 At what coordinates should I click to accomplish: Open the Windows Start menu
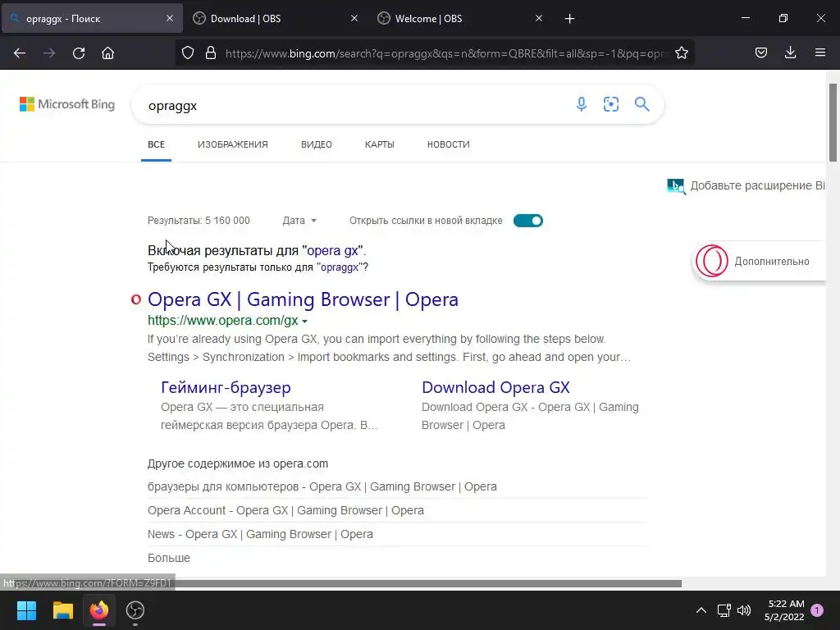[27, 610]
